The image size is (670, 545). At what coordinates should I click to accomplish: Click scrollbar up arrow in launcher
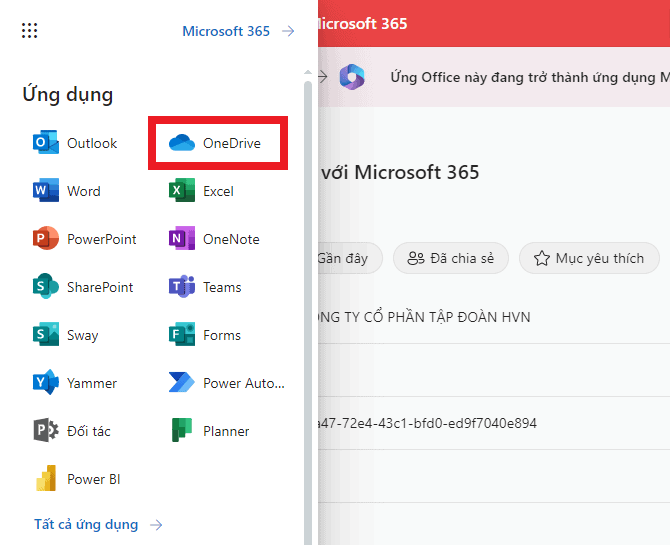coord(308,73)
